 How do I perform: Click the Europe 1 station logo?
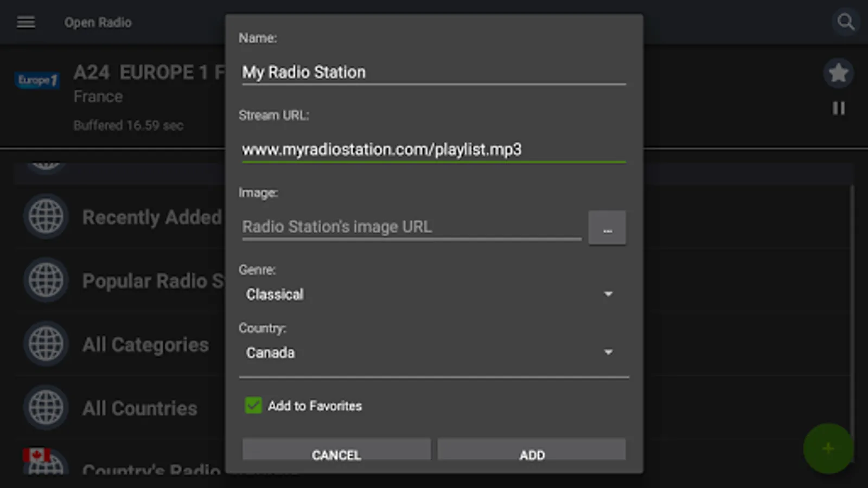[x=37, y=80]
